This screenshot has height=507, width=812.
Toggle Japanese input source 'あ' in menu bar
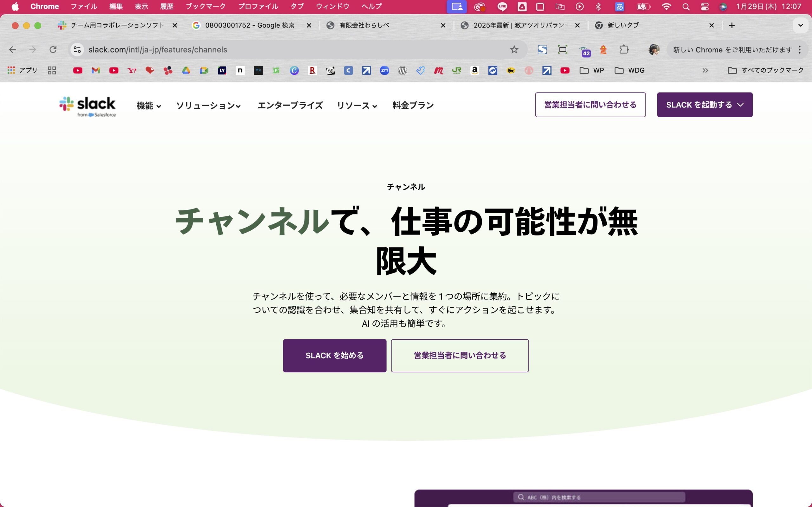619,6
